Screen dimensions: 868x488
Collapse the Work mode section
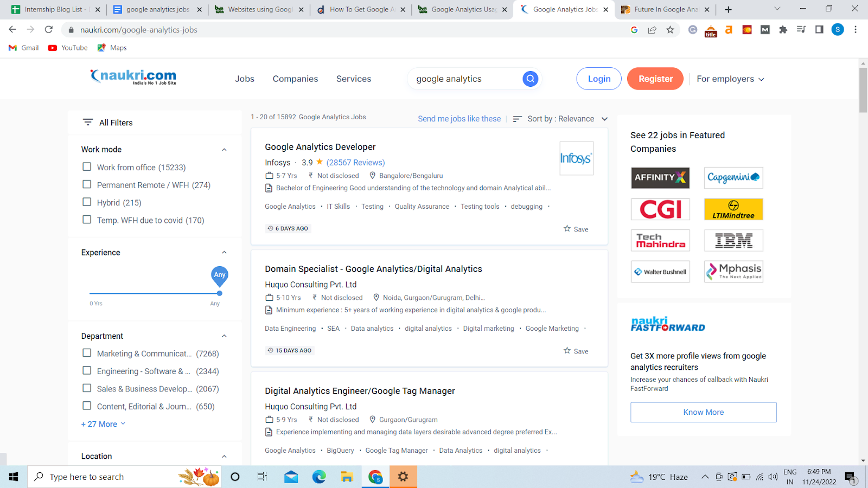tap(224, 149)
